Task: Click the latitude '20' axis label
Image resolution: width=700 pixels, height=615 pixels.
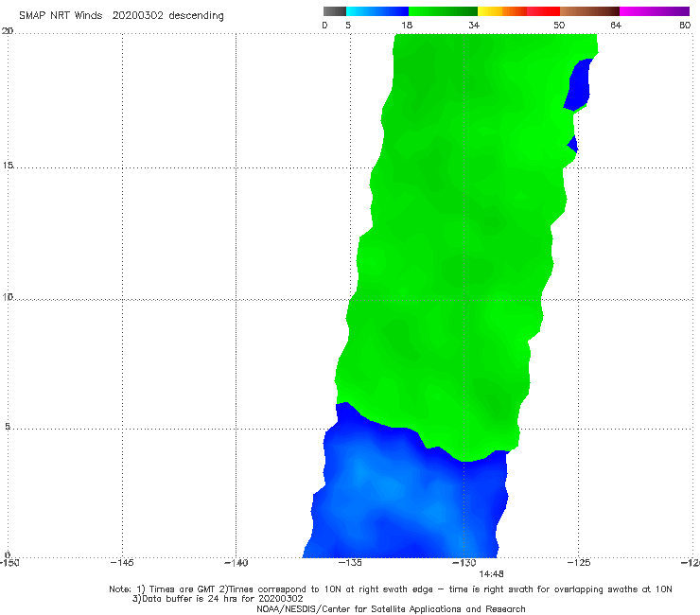Action: click(x=8, y=31)
